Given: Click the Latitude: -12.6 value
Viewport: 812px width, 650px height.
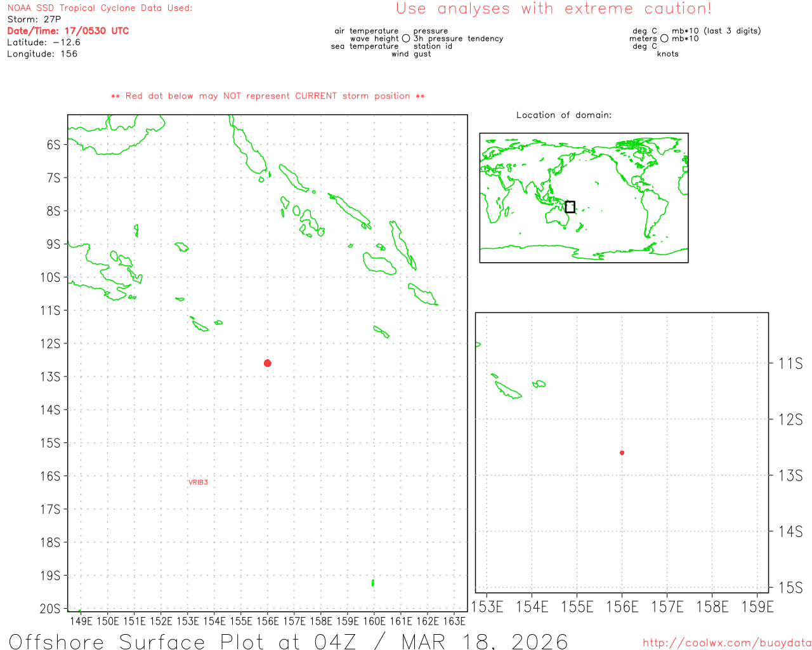Looking at the screenshot, I should [44, 43].
